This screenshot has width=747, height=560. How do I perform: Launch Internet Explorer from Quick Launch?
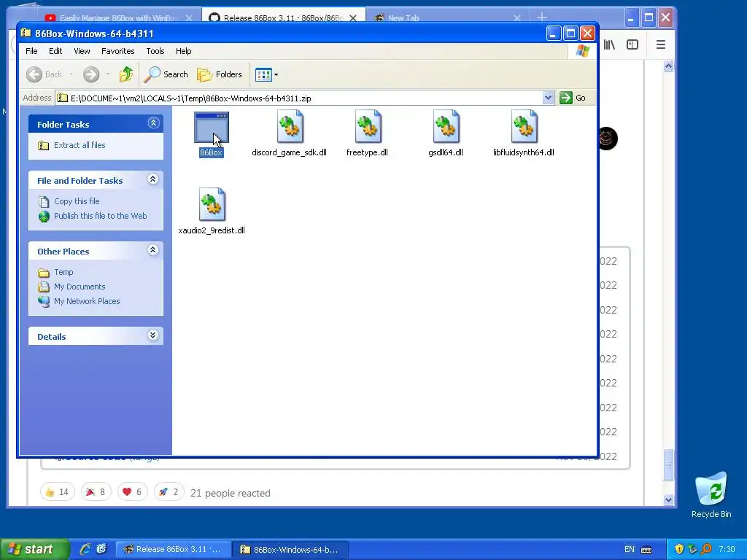click(85, 549)
